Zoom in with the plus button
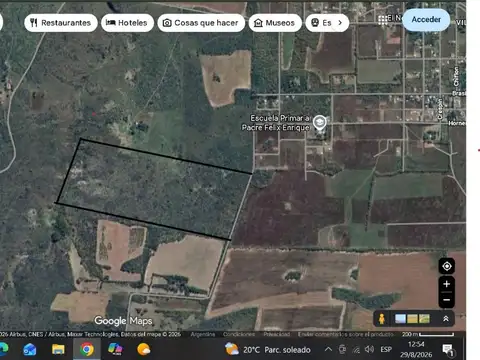 pos(447,284)
